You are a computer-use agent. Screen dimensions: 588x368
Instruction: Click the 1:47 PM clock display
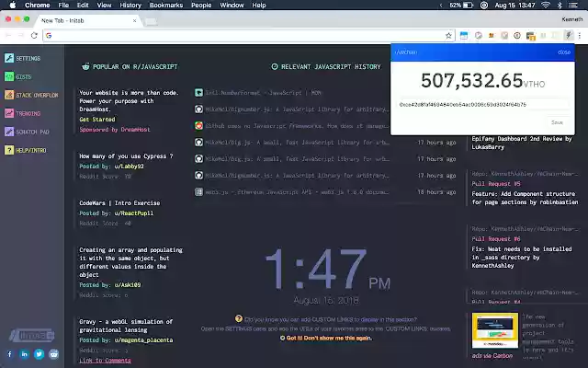coord(327,270)
